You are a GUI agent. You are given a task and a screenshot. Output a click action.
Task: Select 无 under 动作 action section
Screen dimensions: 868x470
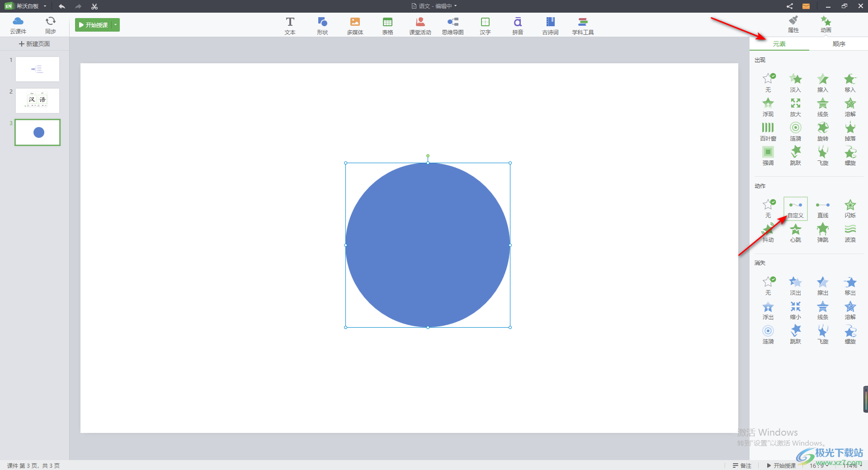click(x=768, y=209)
